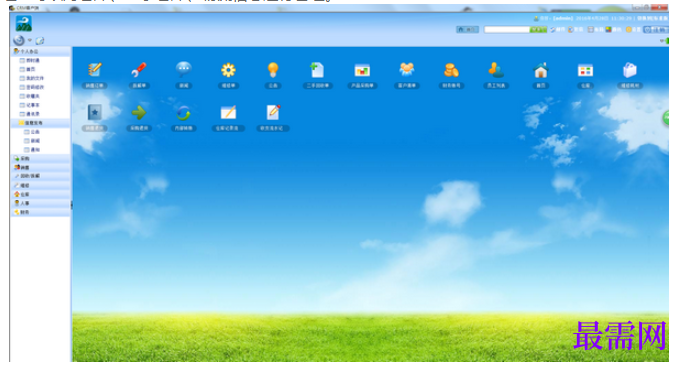The height and width of the screenshot is (367, 685).
Task: Click the note icon right of the globe dropdown
Action: (x=40, y=41)
